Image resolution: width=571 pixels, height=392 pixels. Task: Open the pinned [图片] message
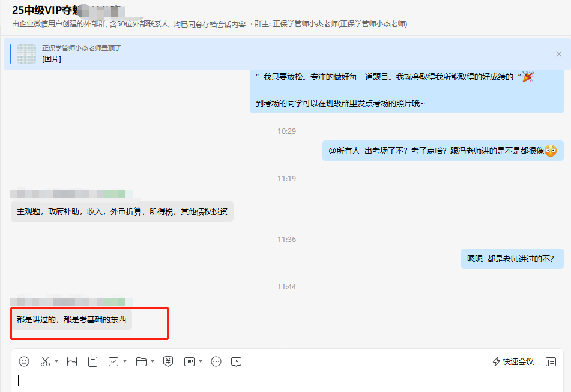(53, 58)
